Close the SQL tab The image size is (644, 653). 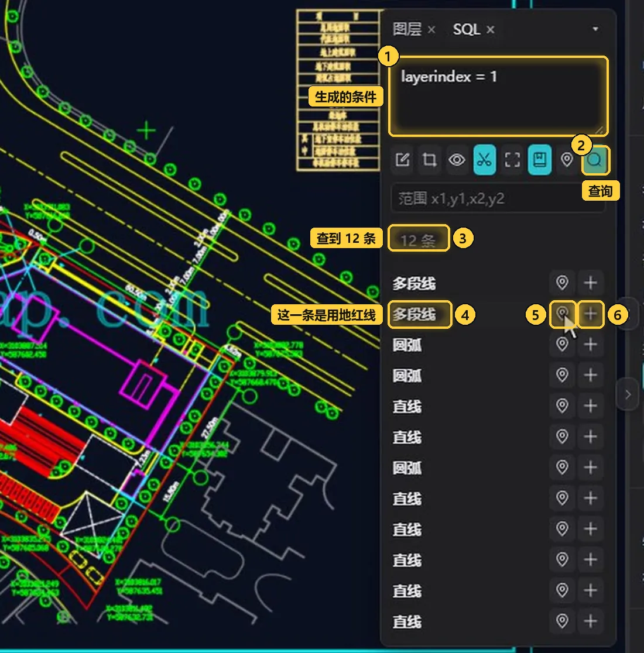(x=490, y=30)
